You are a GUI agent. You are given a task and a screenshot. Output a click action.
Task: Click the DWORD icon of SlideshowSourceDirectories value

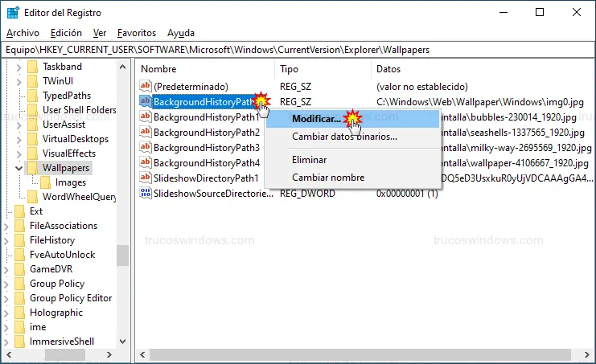146,194
